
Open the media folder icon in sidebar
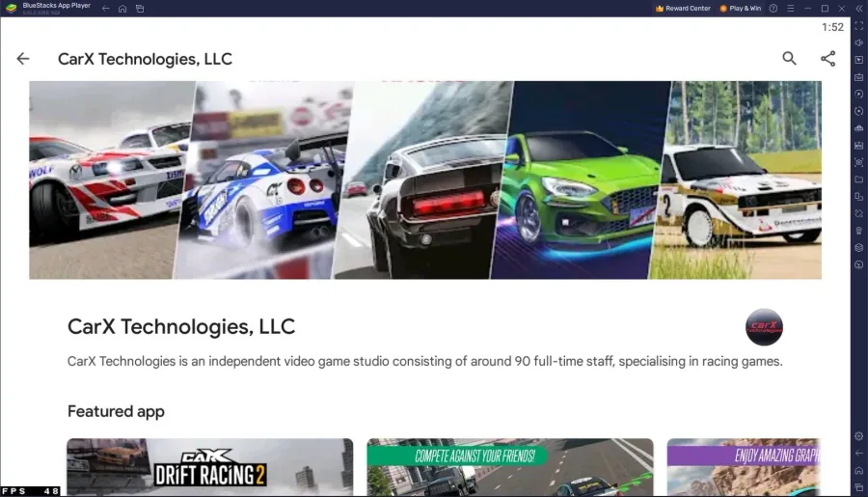coord(858,179)
